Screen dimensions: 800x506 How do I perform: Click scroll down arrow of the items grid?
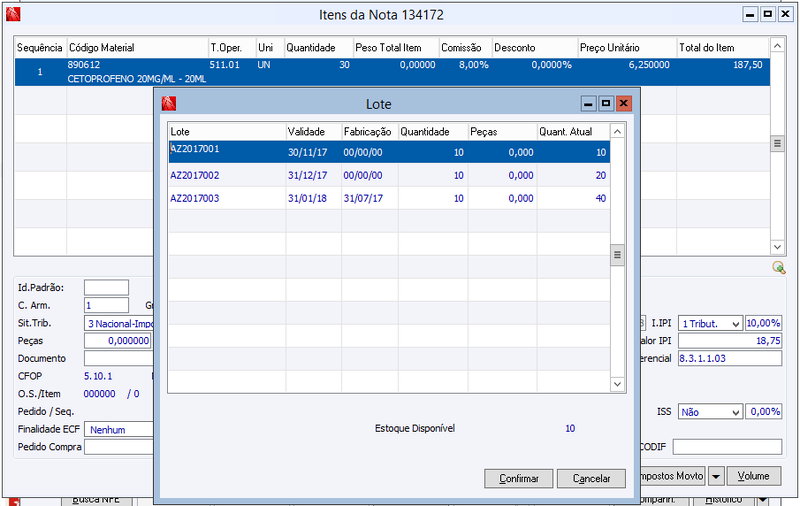click(x=777, y=247)
